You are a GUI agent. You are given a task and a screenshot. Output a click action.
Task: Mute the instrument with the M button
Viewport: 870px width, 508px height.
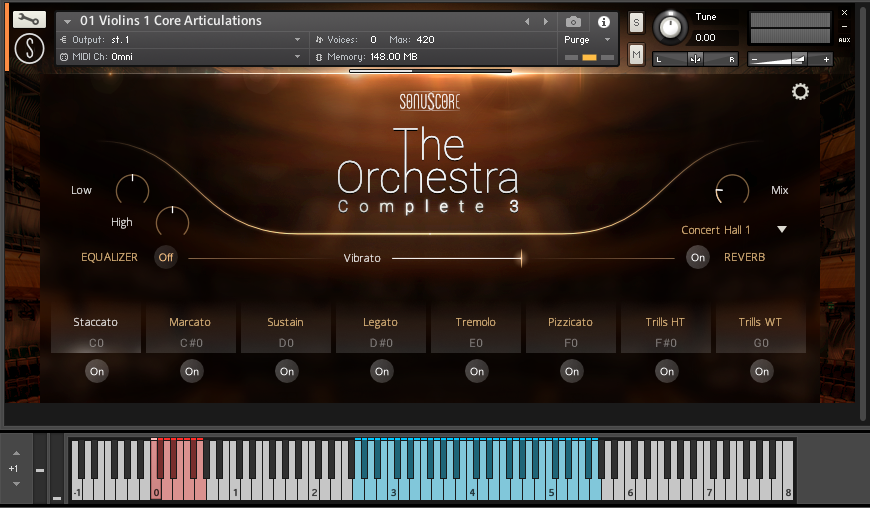[x=636, y=54]
